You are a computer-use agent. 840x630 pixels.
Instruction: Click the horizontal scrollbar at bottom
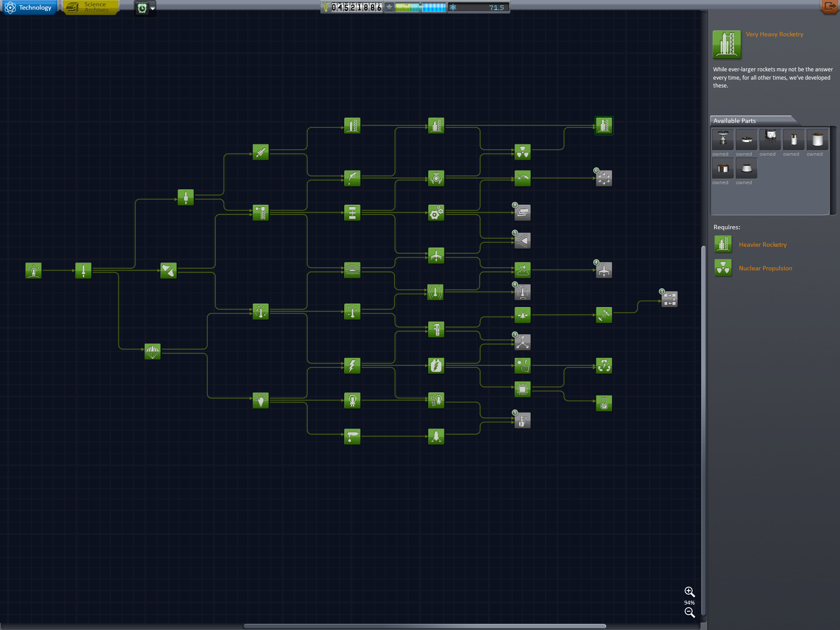424,626
